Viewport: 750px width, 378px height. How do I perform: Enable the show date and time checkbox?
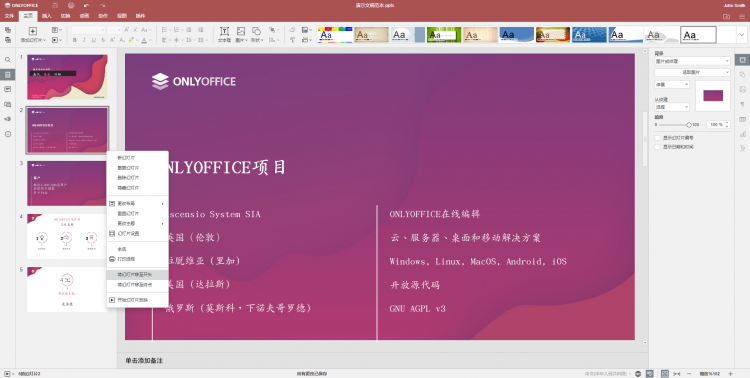click(658, 147)
